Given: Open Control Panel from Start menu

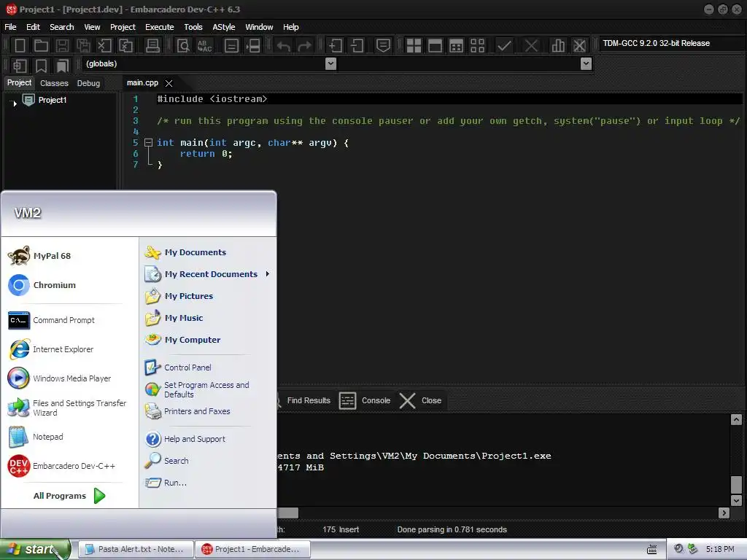Looking at the screenshot, I should click(x=187, y=367).
